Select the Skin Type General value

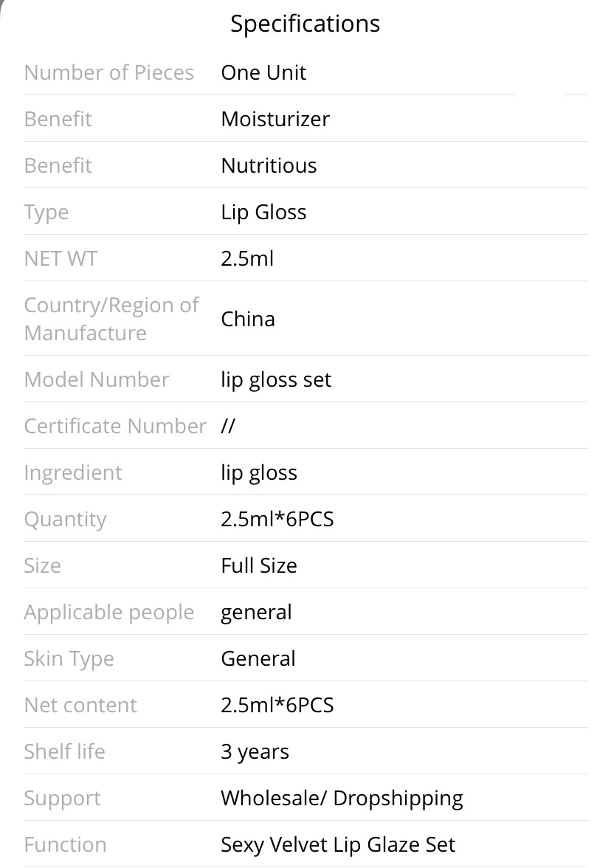(258, 658)
